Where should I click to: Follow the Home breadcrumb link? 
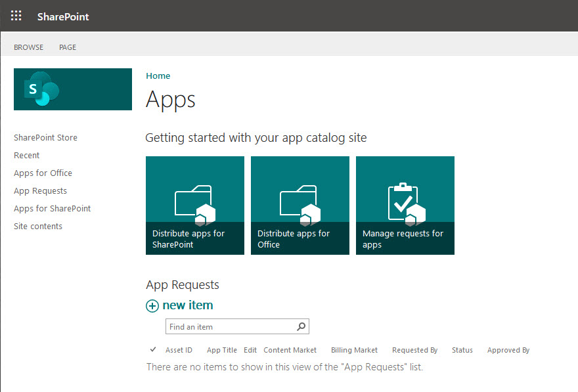(158, 76)
